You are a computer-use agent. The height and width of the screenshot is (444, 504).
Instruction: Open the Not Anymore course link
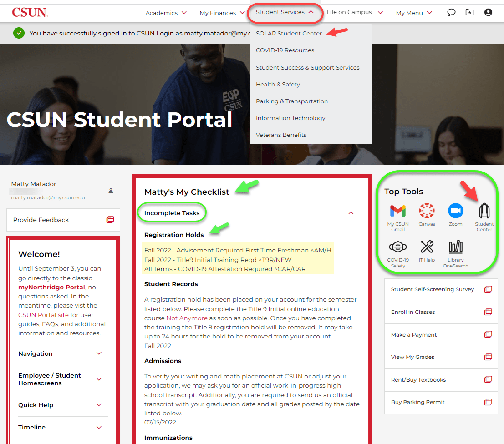(x=187, y=318)
